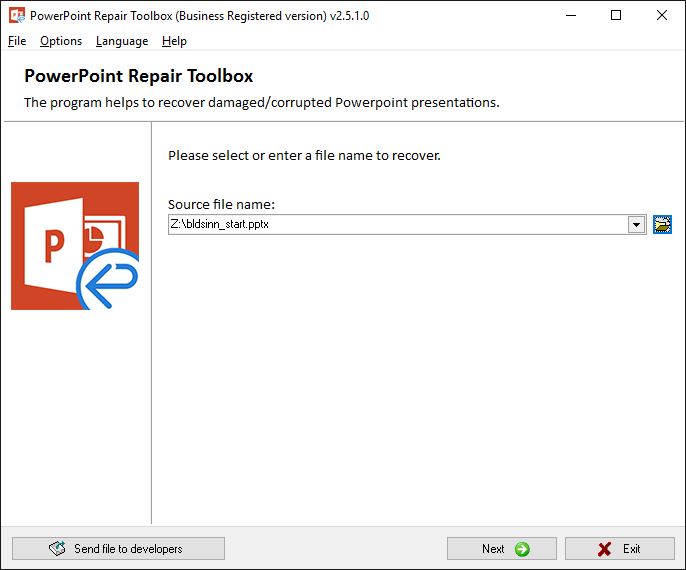Click the red X icon on the Exit button
686x570 pixels.
[604, 549]
